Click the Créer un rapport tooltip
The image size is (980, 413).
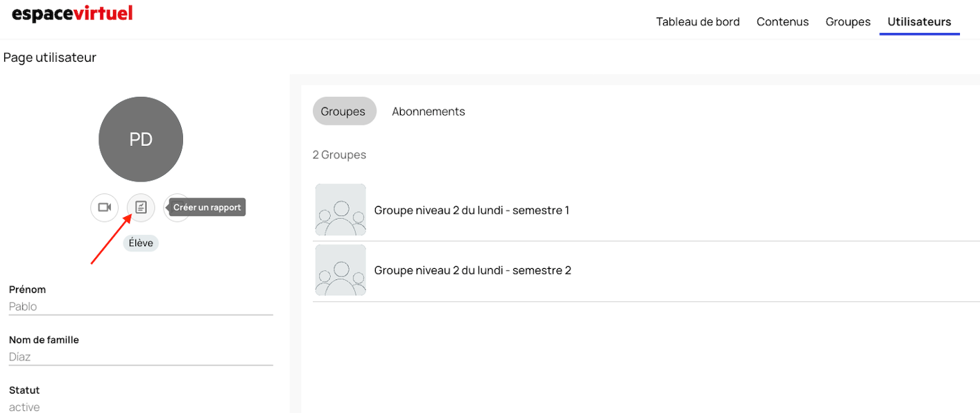pyautogui.click(x=207, y=207)
